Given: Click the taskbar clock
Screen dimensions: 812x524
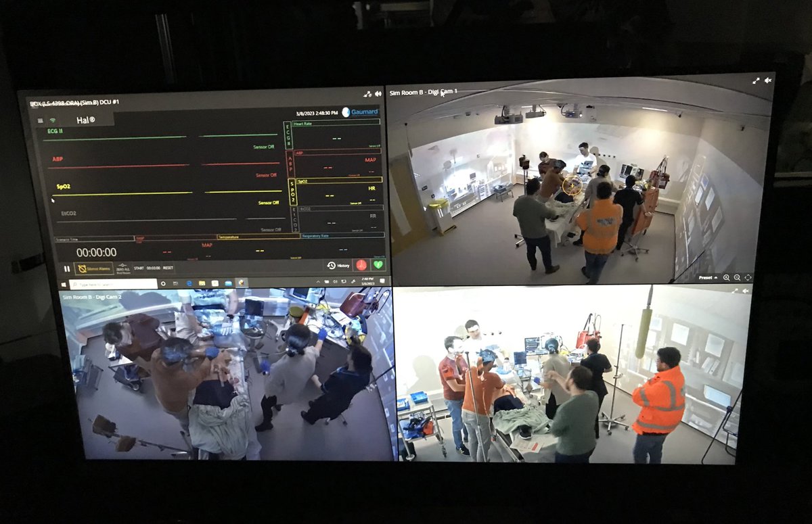Looking at the screenshot, I should [368, 280].
